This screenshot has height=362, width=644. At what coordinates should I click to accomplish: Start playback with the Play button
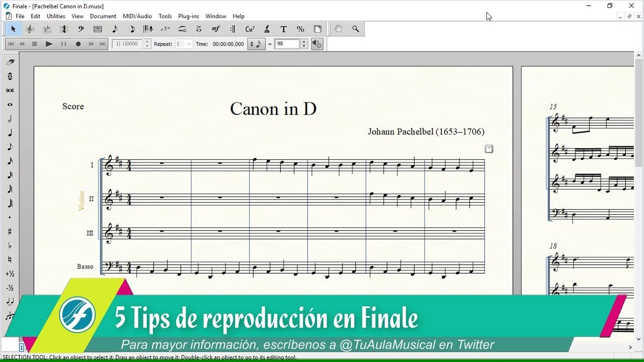tap(49, 44)
